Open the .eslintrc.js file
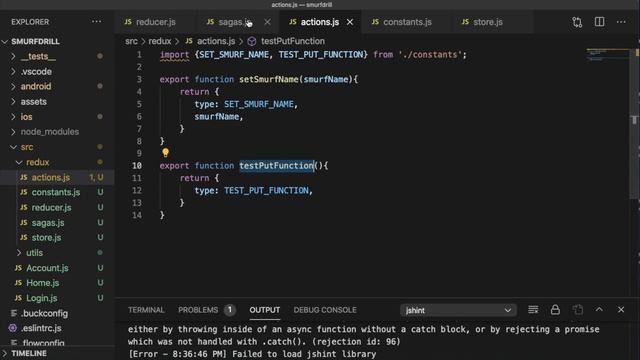Image resolution: width=640 pixels, height=360 pixels. [41, 328]
